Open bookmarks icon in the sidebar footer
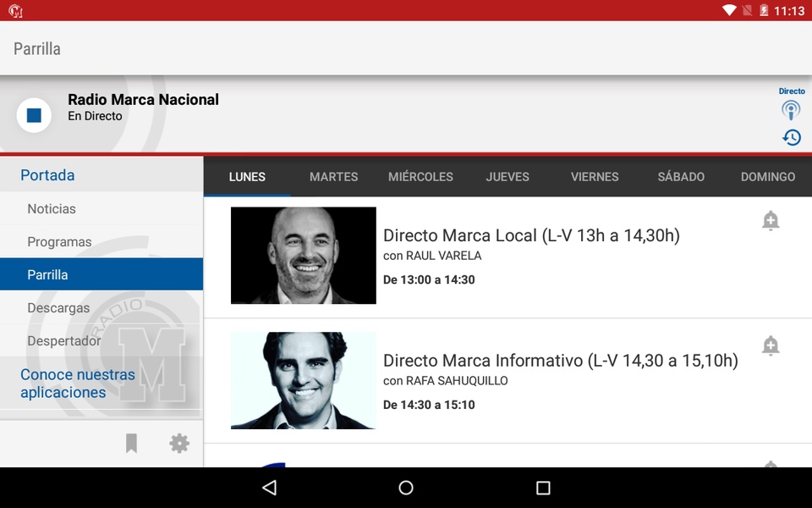The width and height of the screenshot is (812, 508). coord(132,443)
